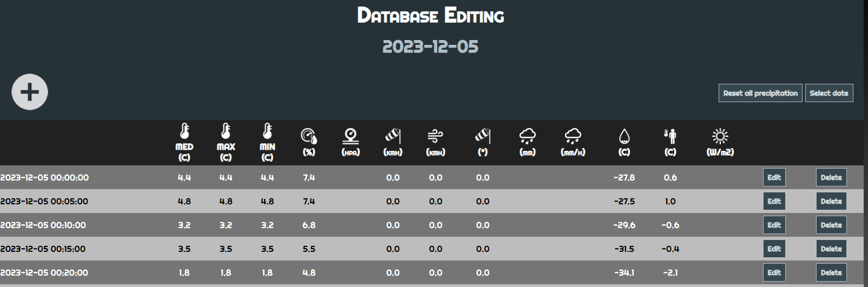The height and width of the screenshot is (287, 868).
Task: Select the solar radiation sun icon
Action: [720, 136]
